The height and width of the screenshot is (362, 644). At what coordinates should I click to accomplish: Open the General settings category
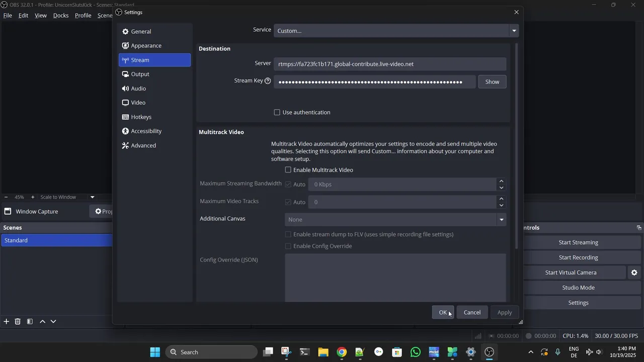tap(155, 32)
